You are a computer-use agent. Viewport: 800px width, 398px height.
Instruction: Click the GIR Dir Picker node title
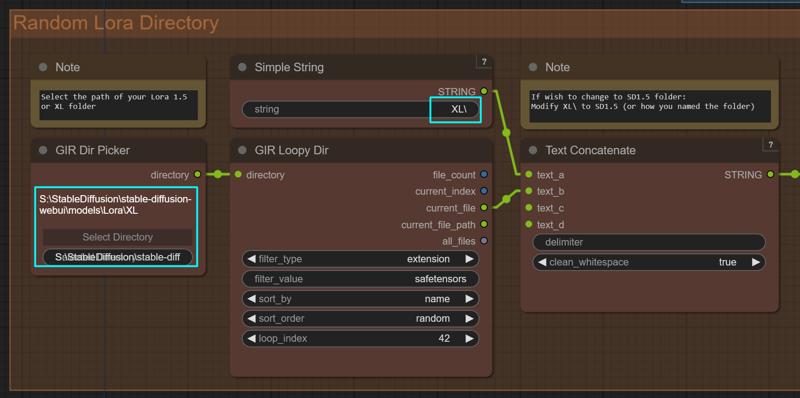click(x=92, y=151)
